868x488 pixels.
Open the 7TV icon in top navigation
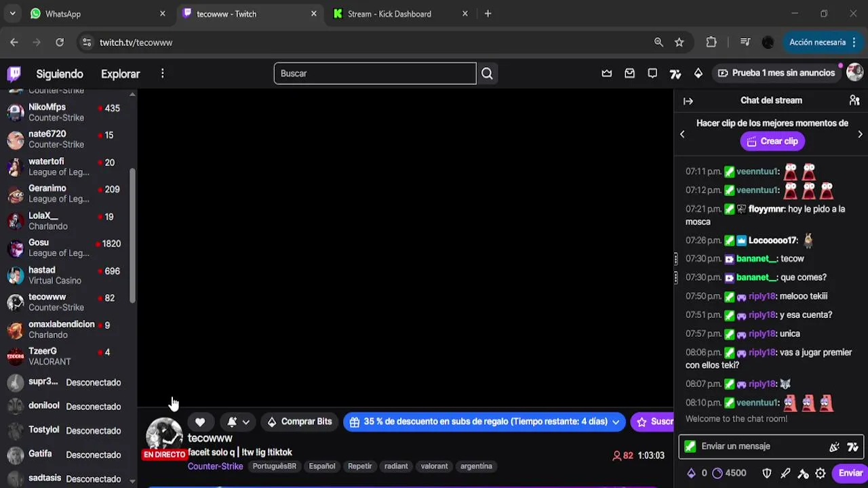tap(675, 73)
